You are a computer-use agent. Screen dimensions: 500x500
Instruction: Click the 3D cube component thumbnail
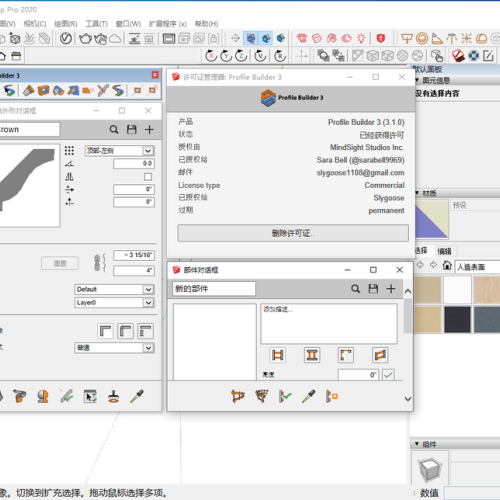[x=430, y=469]
